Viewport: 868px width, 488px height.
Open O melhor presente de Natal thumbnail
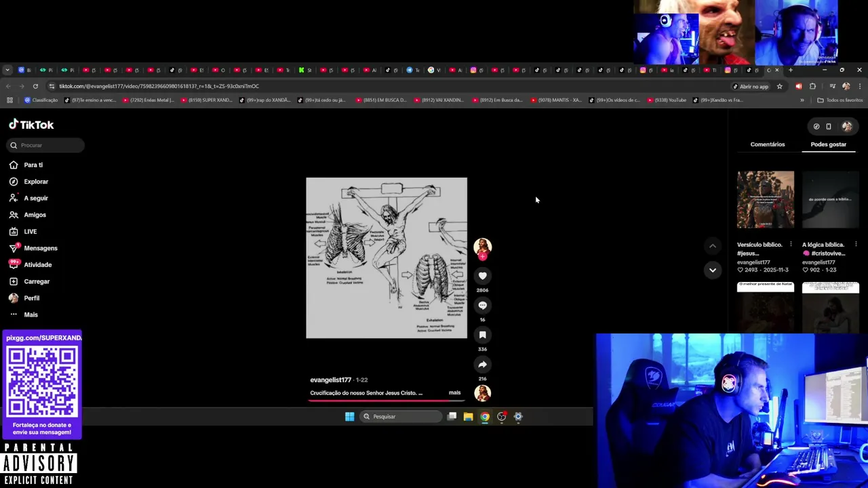[766, 306]
